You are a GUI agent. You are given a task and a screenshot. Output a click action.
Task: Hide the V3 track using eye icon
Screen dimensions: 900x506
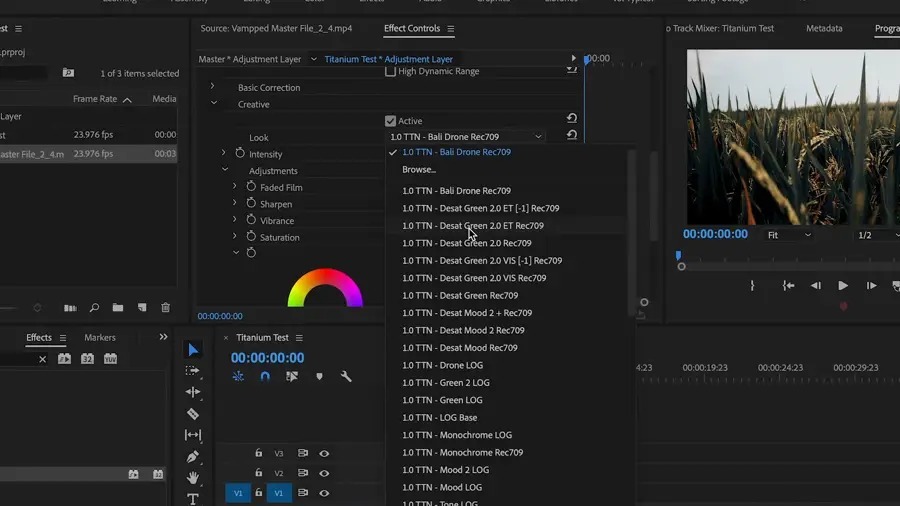click(324, 453)
